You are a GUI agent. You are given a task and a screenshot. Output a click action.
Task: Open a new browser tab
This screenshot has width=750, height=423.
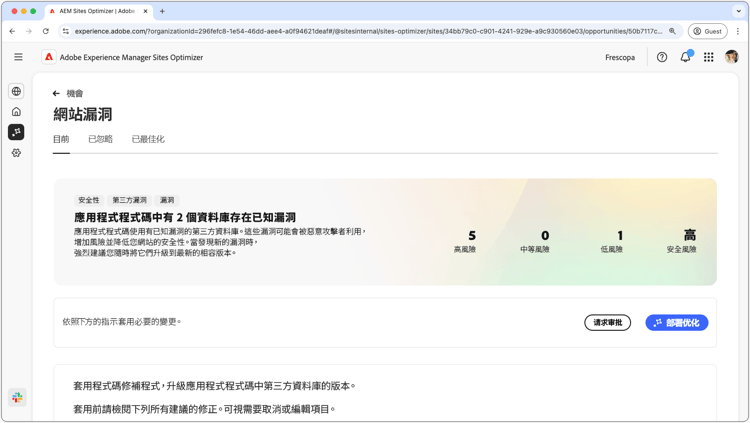pos(162,11)
